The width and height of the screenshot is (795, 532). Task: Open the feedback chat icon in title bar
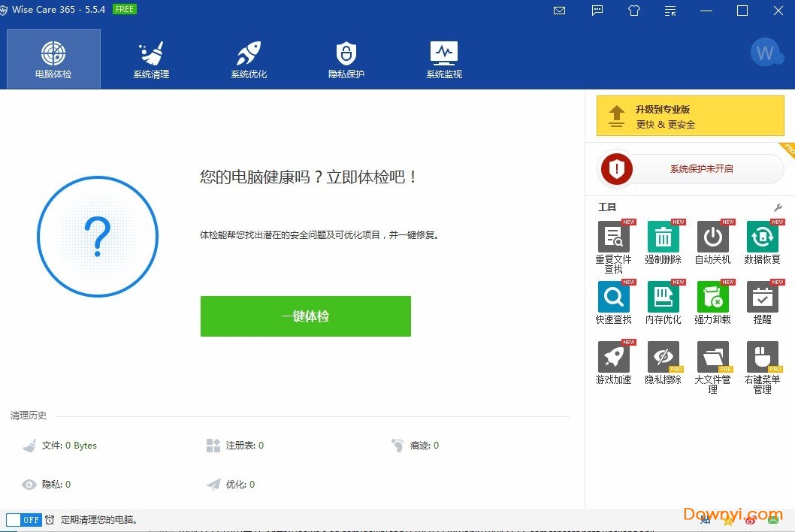click(x=597, y=11)
